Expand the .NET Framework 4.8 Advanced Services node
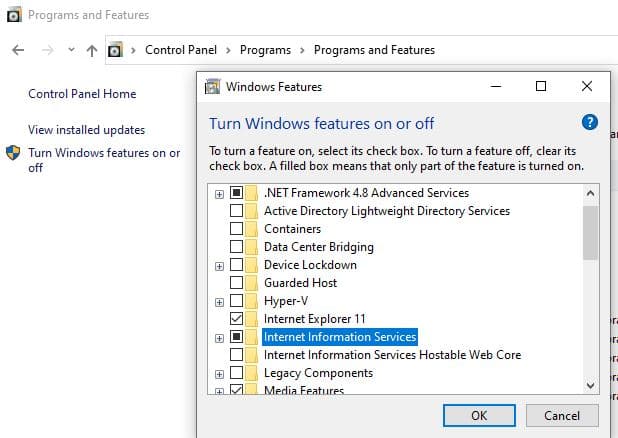 [219, 193]
